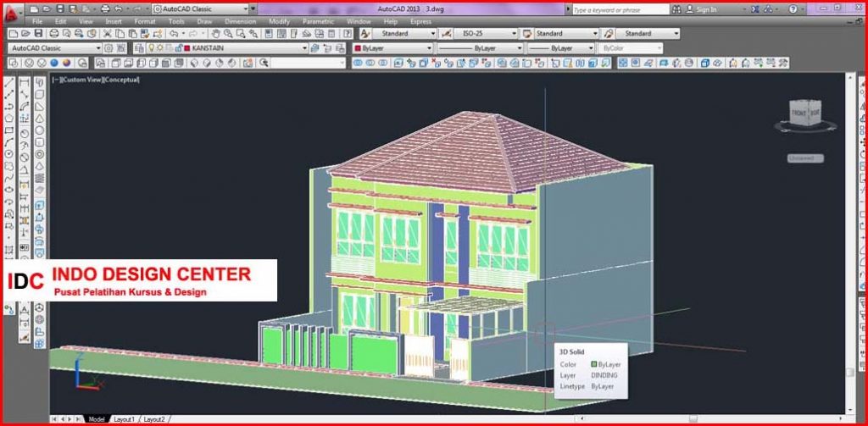Viewport: 868px width, 426px height.
Task: Open the lineweight ByLayer dropdown
Action: (560, 48)
